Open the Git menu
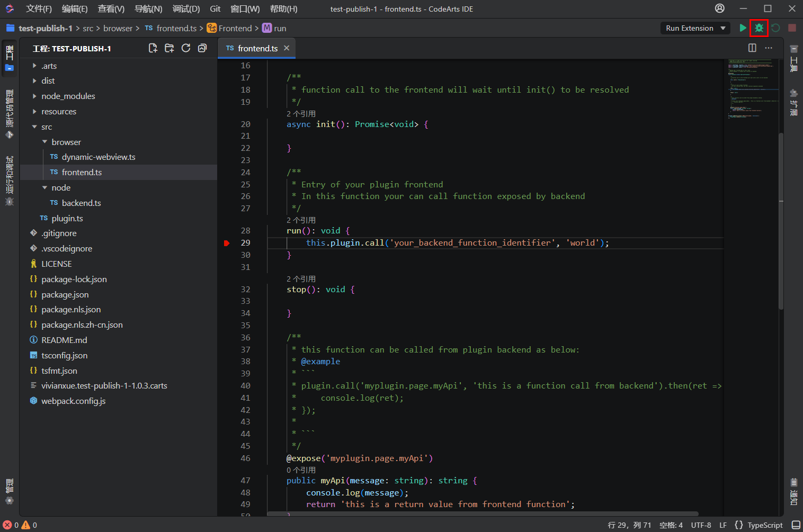This screenshot has height=532, width=803. point(215,9)
